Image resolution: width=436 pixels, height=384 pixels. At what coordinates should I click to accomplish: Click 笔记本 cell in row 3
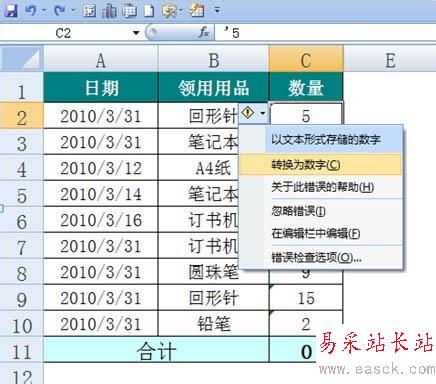[x=198, y=142]
